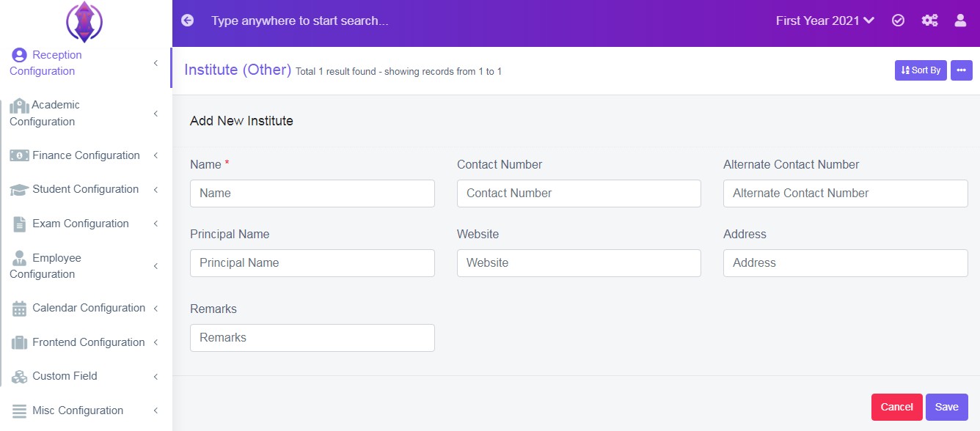The height and width of the screenshot is (431, 980).
Task: Click the Exam Configuration document icon
Action: click(19, 224)
